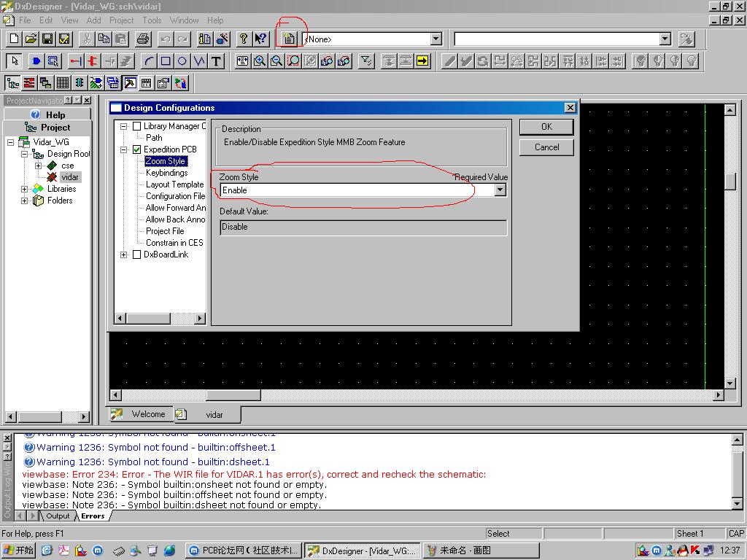Click the Print toolbar icon
Viewport: 747px width, 560px height.
tap(143, 39)
